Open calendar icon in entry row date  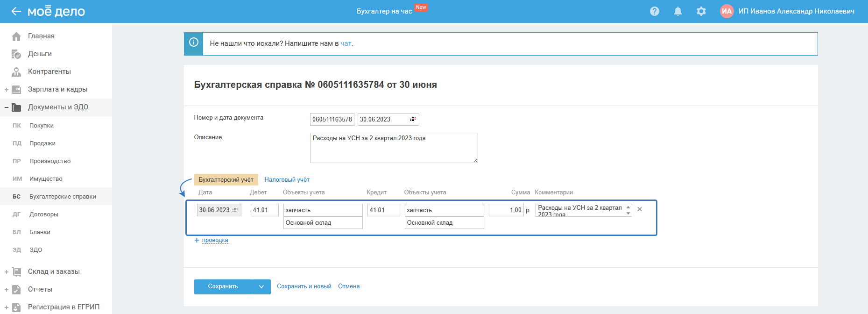click(x=235, y=210)
